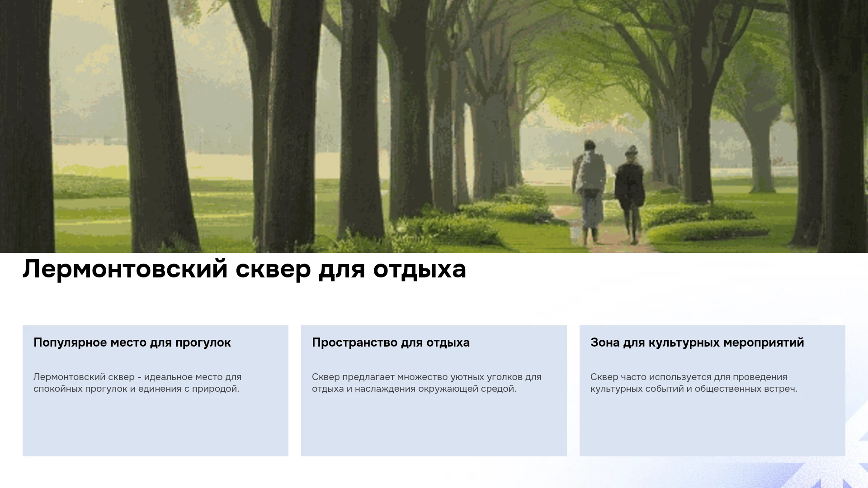Click the person in dark coat

(x=630, y=194)
